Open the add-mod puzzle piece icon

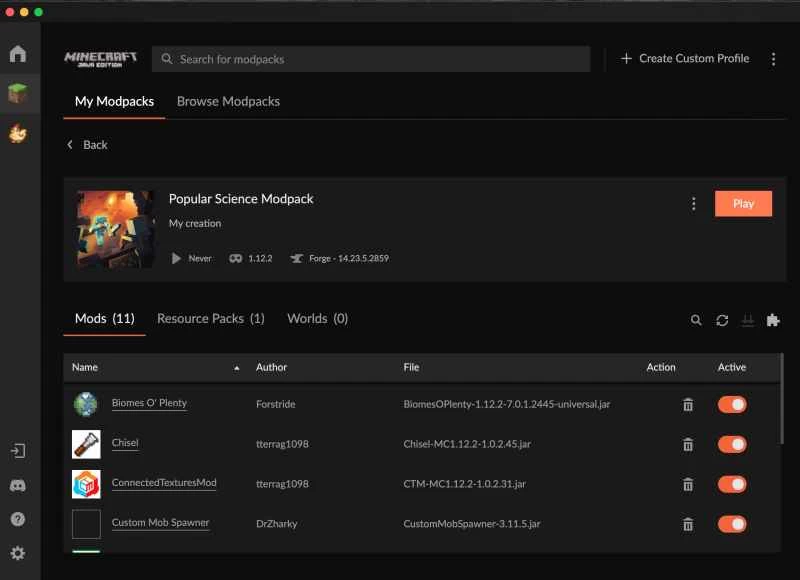click(773, 320)
